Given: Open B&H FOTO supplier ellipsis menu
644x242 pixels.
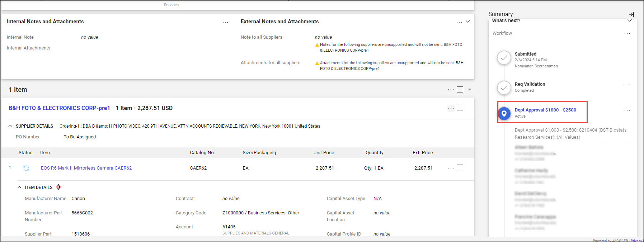Looking at the screenshot, I should pos(451,108).
